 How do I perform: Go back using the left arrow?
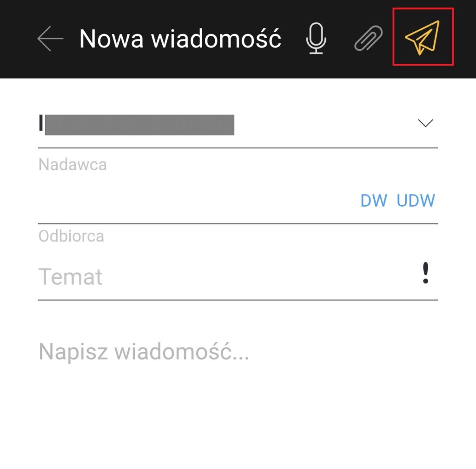tap(50, 38)
